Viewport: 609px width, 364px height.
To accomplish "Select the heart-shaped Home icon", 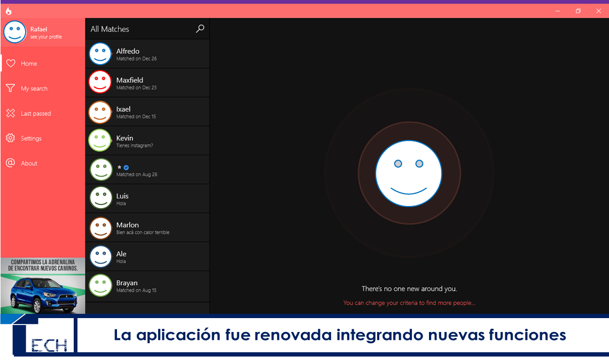I will tap(11, 63).
